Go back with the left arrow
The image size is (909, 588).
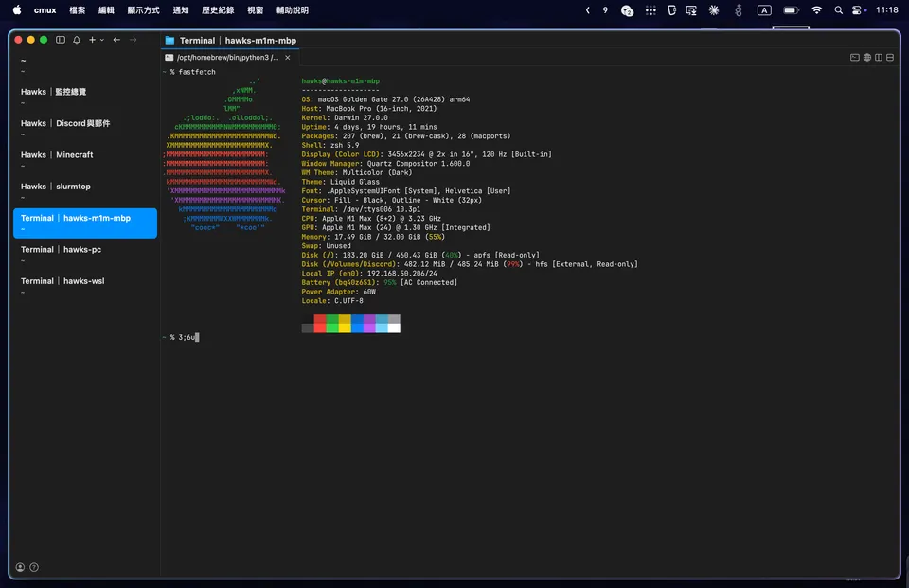(116, 40)
